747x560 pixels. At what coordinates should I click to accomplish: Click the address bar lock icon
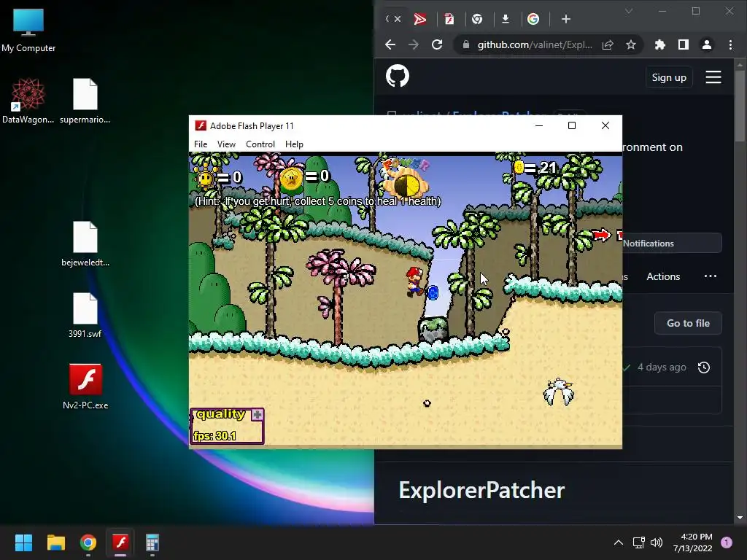466,44
